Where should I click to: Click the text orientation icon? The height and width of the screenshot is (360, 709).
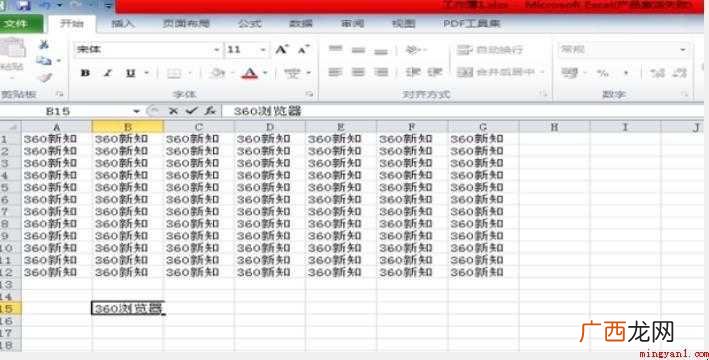412,50
